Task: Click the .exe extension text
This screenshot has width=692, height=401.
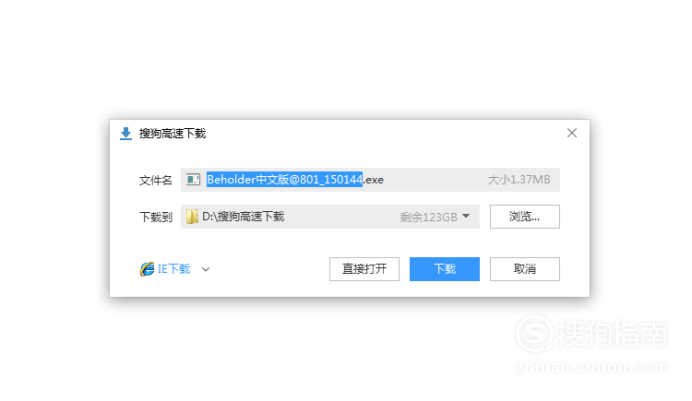Action: tap(374, 180)
